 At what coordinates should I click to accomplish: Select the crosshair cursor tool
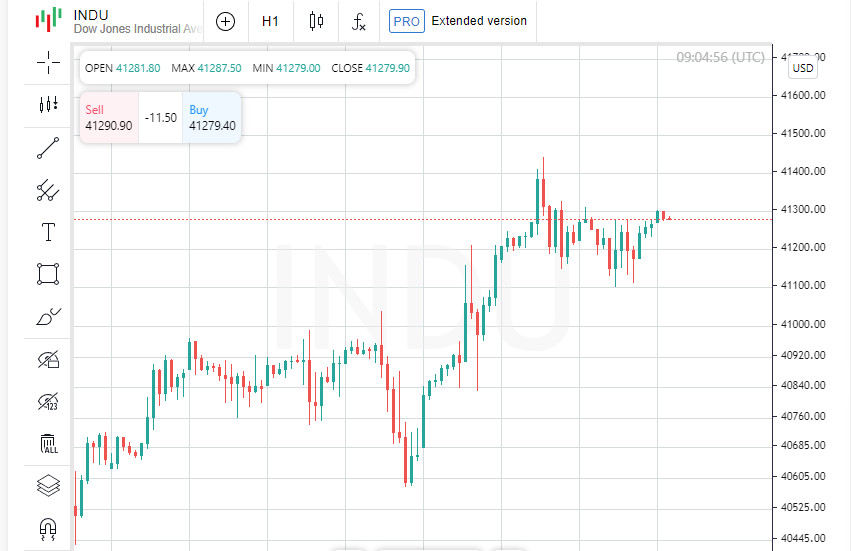coord(48,62)
